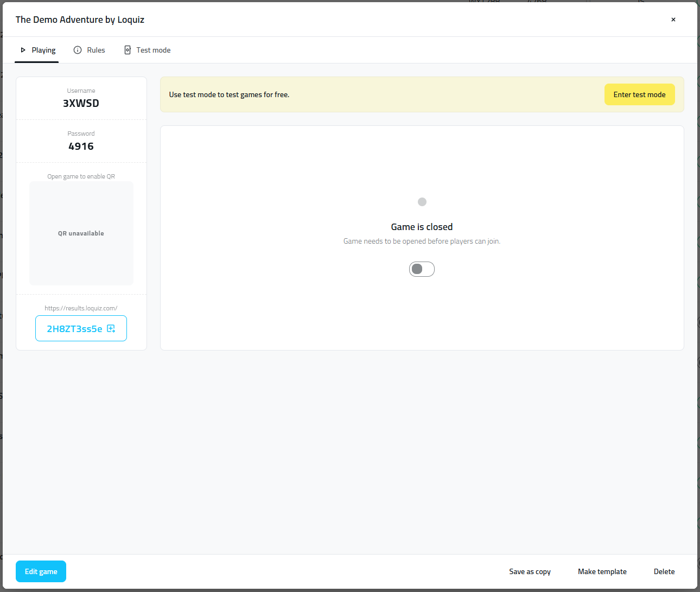Click the info circle icon beside Rules
This screenshot has height=592, width=700.
point(78,50)
